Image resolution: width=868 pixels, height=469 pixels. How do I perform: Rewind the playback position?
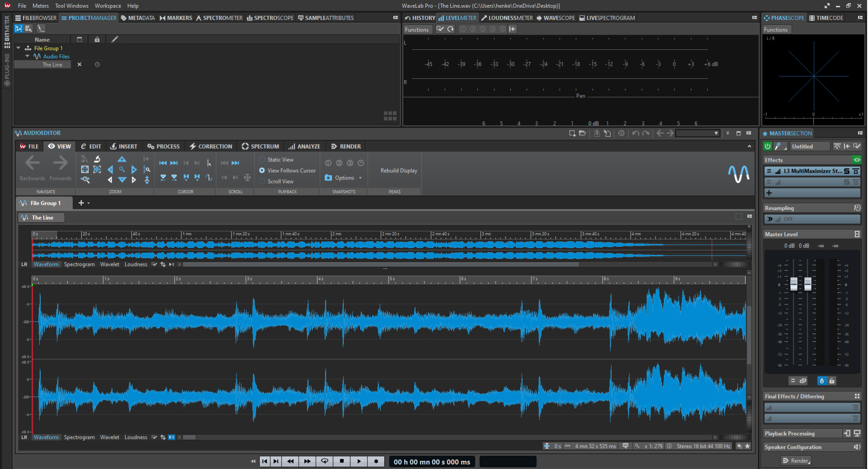tap(290, 461)
